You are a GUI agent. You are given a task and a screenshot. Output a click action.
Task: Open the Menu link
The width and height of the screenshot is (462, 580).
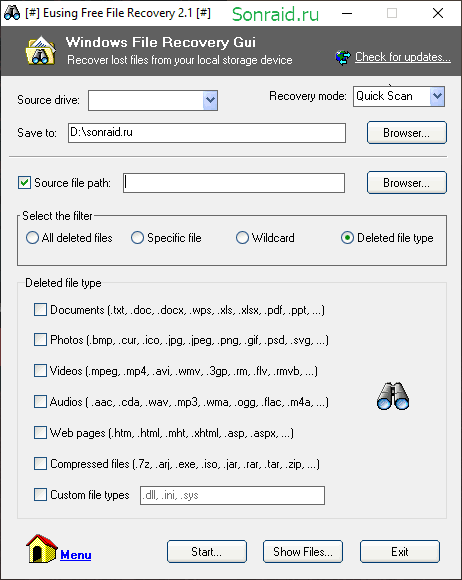tap(76, 555)
